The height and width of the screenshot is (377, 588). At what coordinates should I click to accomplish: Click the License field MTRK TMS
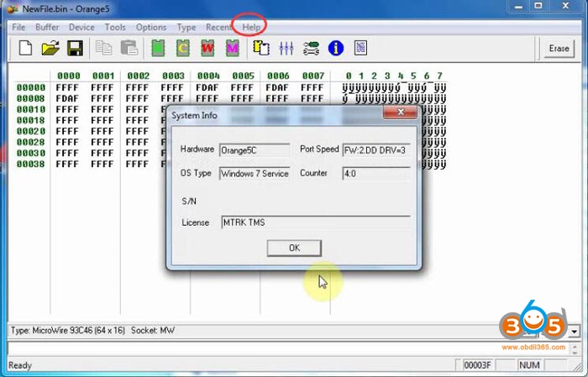[x=315, y=223]
